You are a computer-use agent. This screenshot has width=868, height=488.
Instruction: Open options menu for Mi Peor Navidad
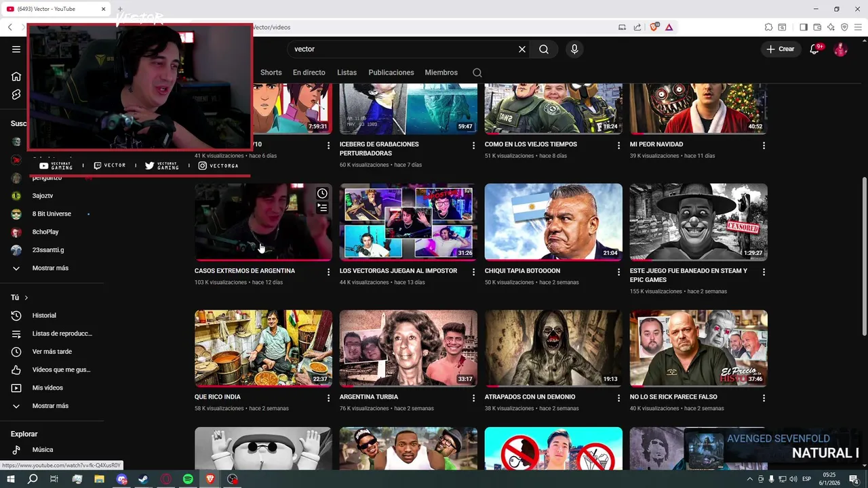764,145
